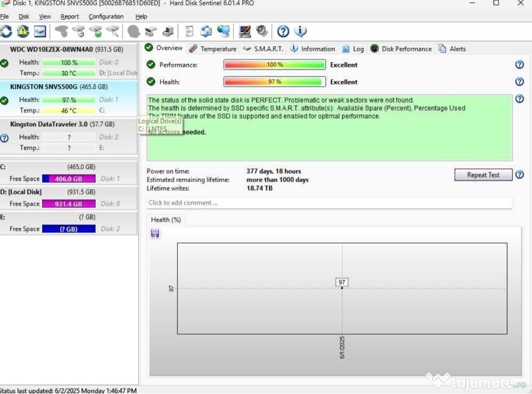532x394 pixels.
Task: Click the D: [Local Disk] partition entry
Action: (69, 198)
